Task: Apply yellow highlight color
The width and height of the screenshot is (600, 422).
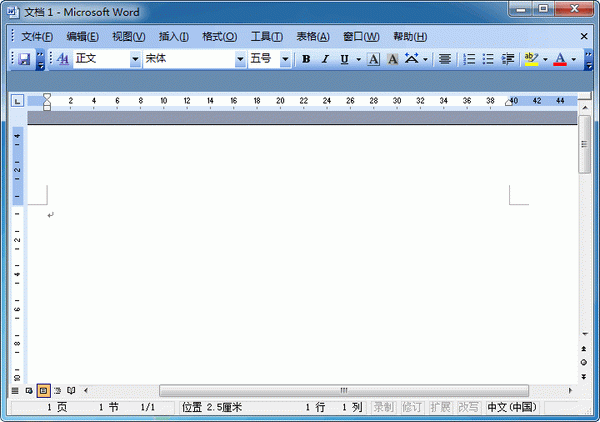Action: click(x=532, y=59)
